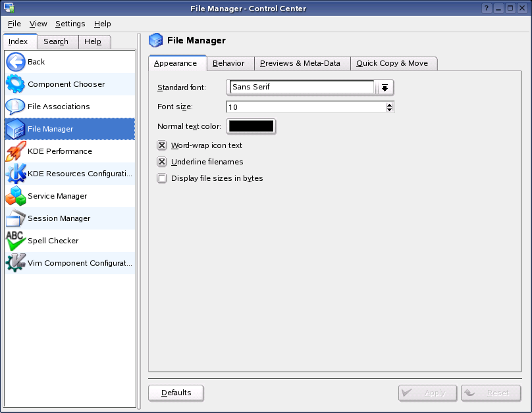Viewport: 532px width, 413px height.
Task: Switch to the sidebar Search tab
Action: (x=58, y=41)
